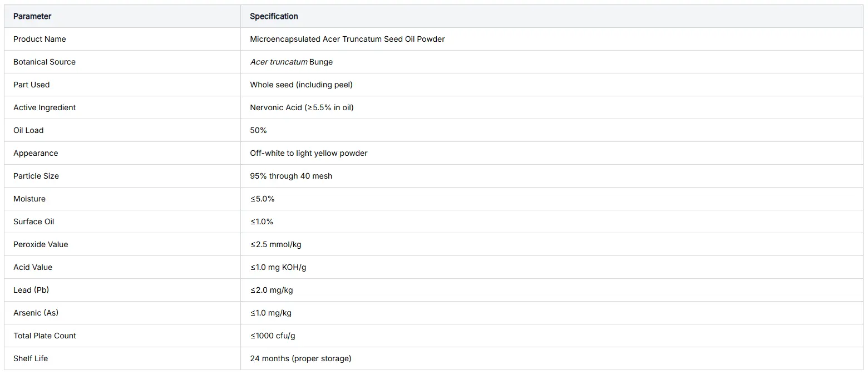Click the Shelf Life 24 months value
This screenshot has height=374, width=868.
tap(300, 358)
